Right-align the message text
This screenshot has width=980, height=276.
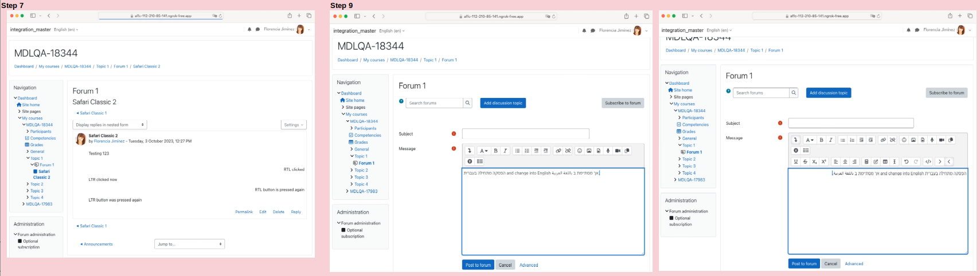click(x=854, y=161)
